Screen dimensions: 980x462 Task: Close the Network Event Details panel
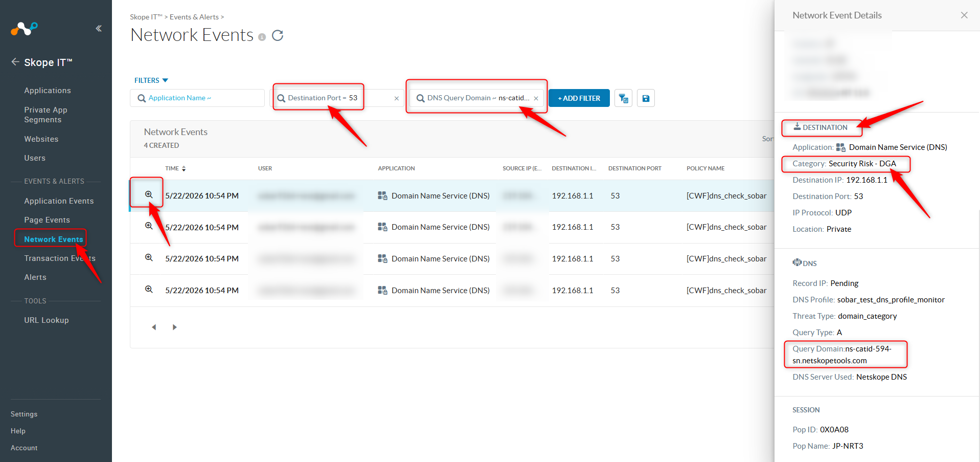pos(964,15)
